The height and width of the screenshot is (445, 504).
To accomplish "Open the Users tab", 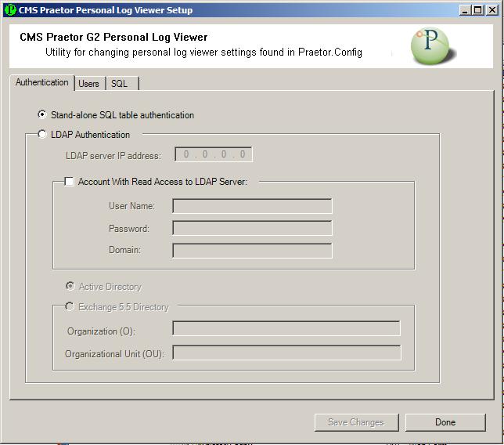I will pos(88,84).
